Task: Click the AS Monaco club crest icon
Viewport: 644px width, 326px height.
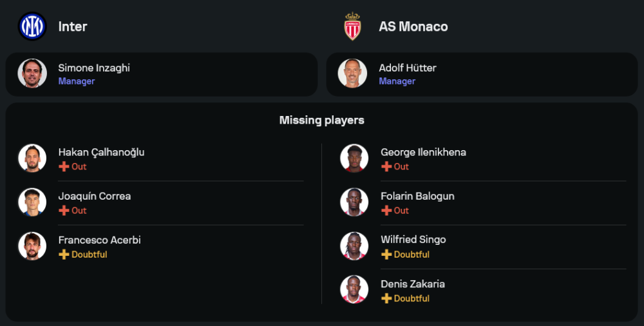Action: tap(353, 26)
